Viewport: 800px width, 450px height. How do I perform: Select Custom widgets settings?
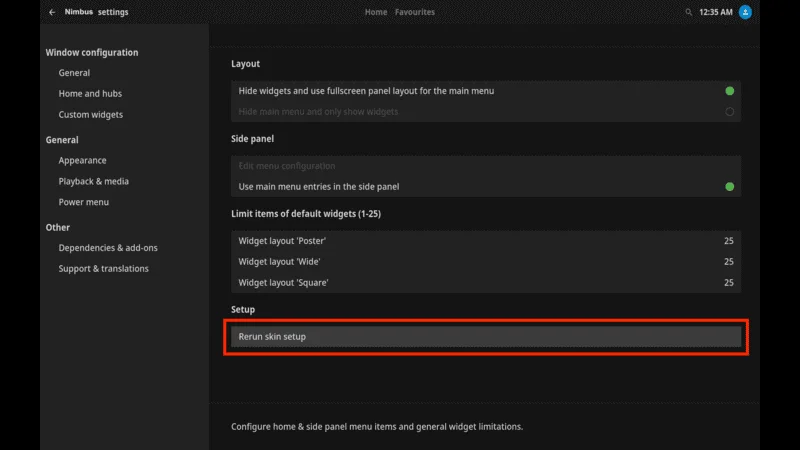point(90,115)
